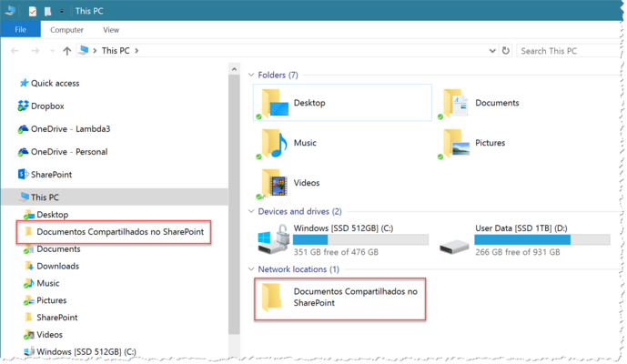This screenshot has height=364, width=627.
Task: Collapse the Devices and drives (2) group
Action: pos(251,211)
